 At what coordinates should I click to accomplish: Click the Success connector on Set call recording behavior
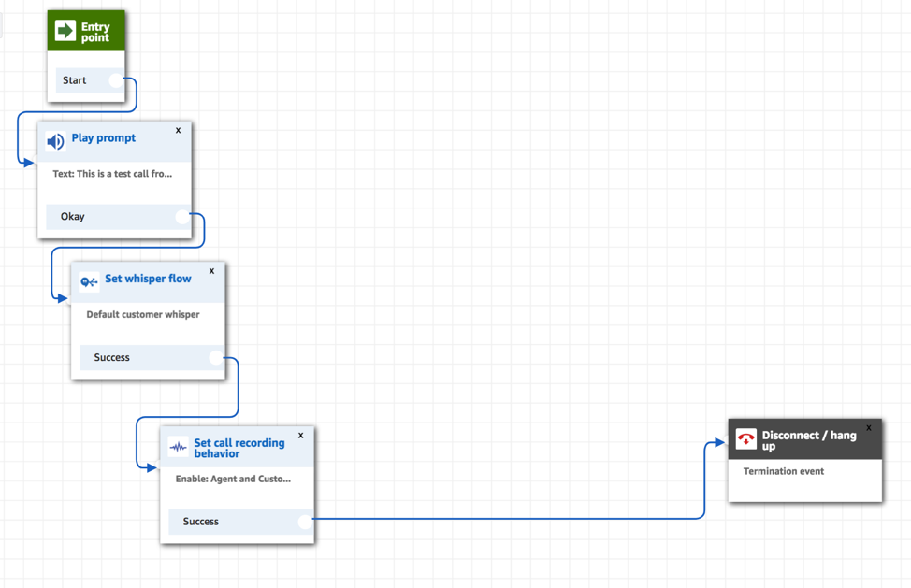[x=305, y=522]
